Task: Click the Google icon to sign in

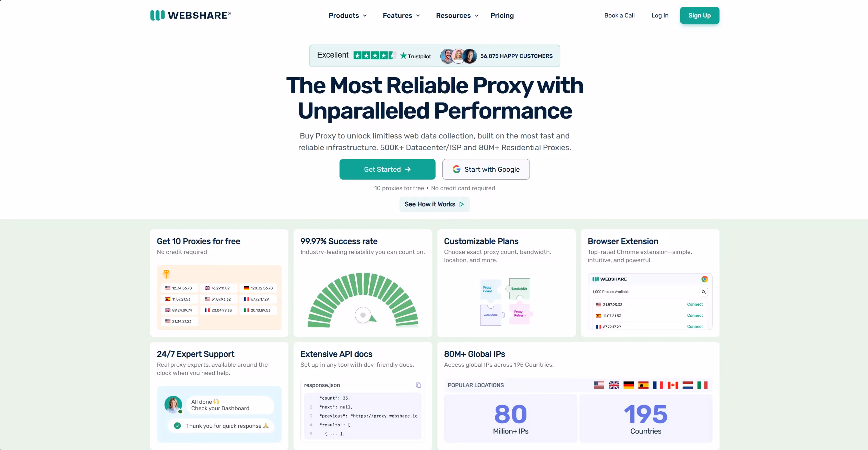Action: [x=456, y=169]
